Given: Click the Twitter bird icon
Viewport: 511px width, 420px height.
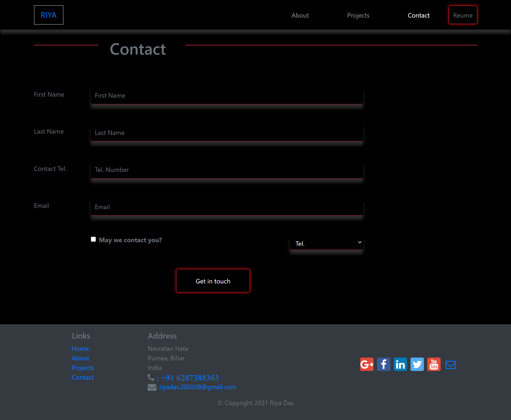Looking at the screenshot, I should (x=417, y=364).
